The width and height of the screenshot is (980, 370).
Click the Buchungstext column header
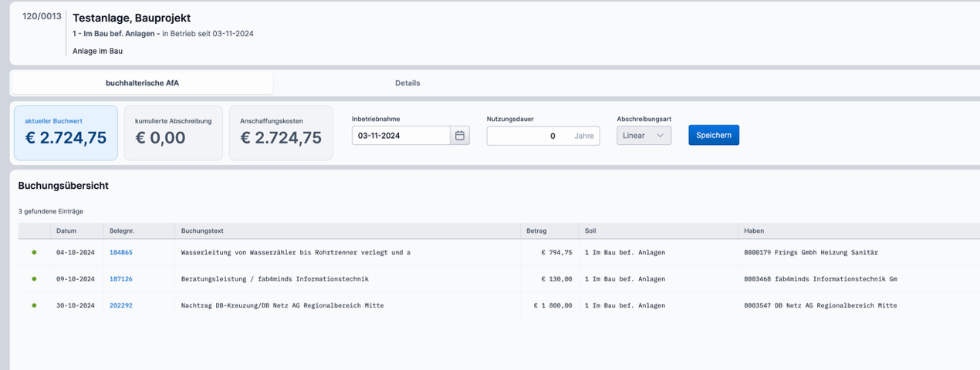(x=202, y=230)
